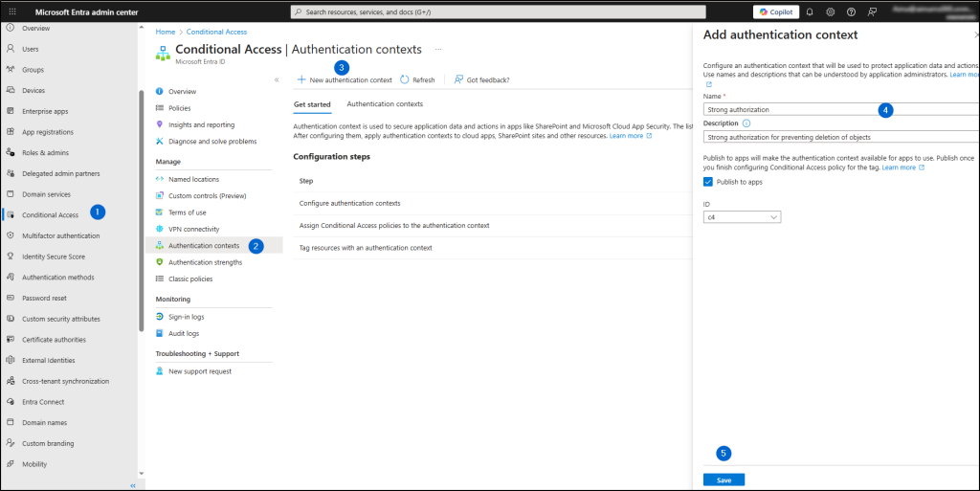Select Overview in Conditional Access menu
Image resolution: width=980 pixels, height=491 pixels.
(x=182, y=91)
